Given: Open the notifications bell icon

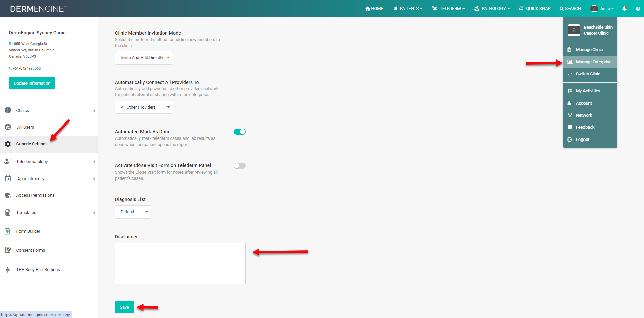Looking at the screenshot, I should tap(625, 9).
